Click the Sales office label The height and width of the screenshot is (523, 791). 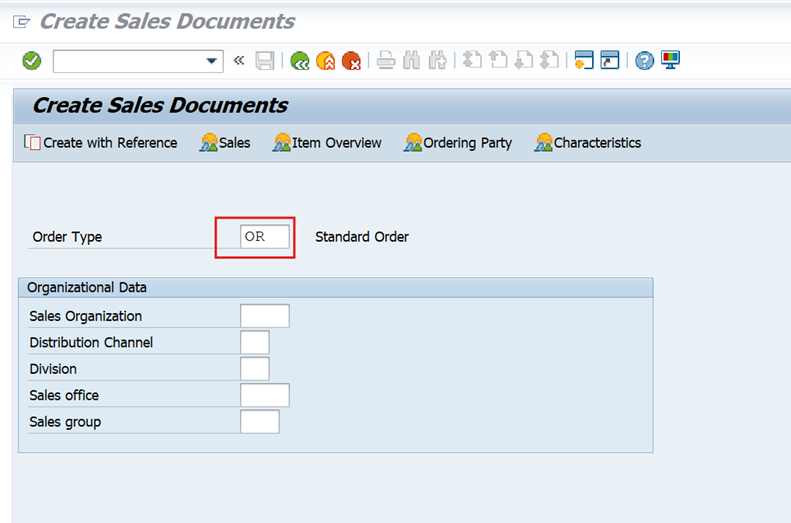pyautogui.click(x=64, y=395)
